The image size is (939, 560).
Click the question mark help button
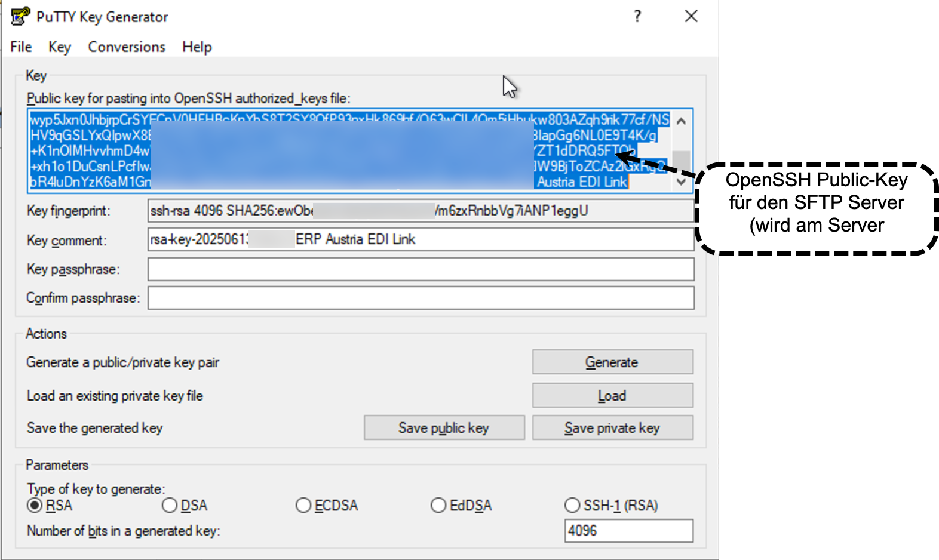pyautogui.click(x=637, y=16)
